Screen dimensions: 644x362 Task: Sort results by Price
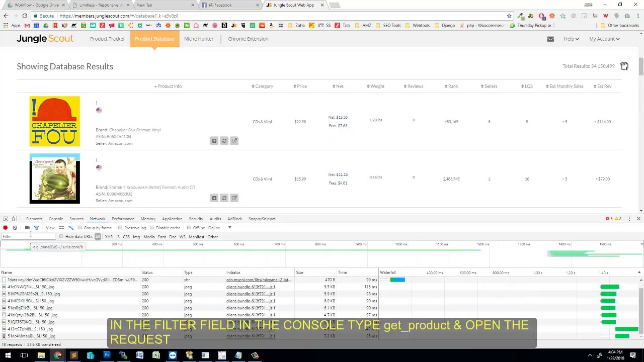coord(300,86)
